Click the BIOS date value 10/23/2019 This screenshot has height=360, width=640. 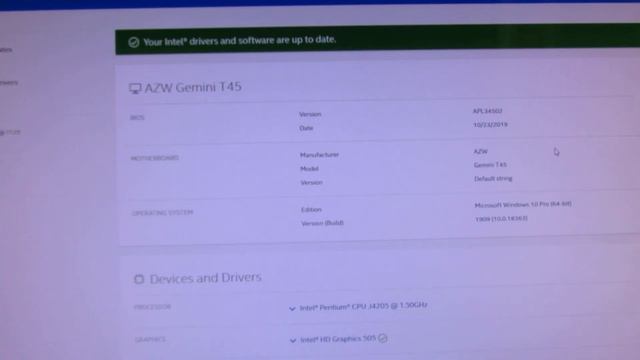490,124
